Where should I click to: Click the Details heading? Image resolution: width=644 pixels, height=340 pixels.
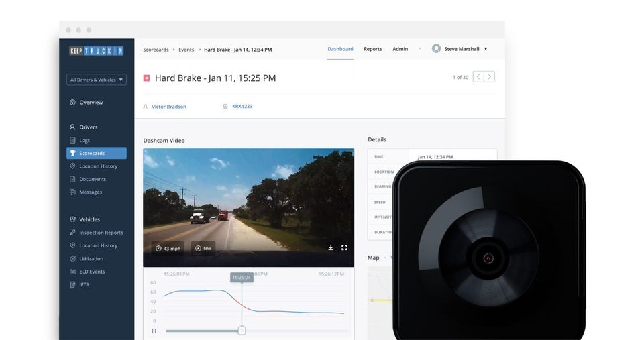377,139
